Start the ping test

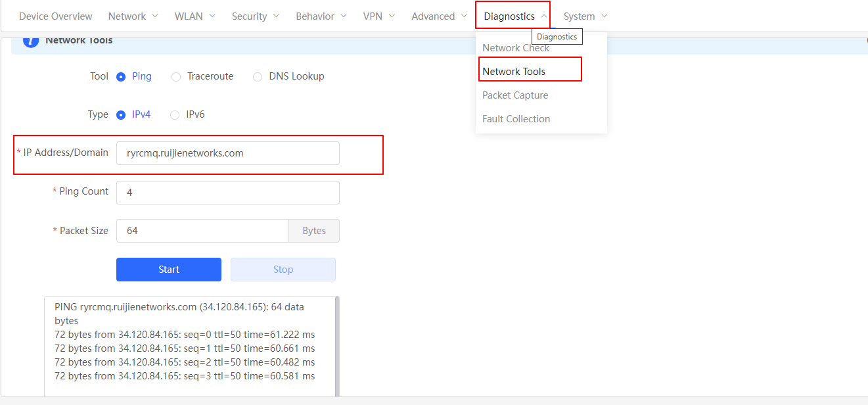click(169, 270)
